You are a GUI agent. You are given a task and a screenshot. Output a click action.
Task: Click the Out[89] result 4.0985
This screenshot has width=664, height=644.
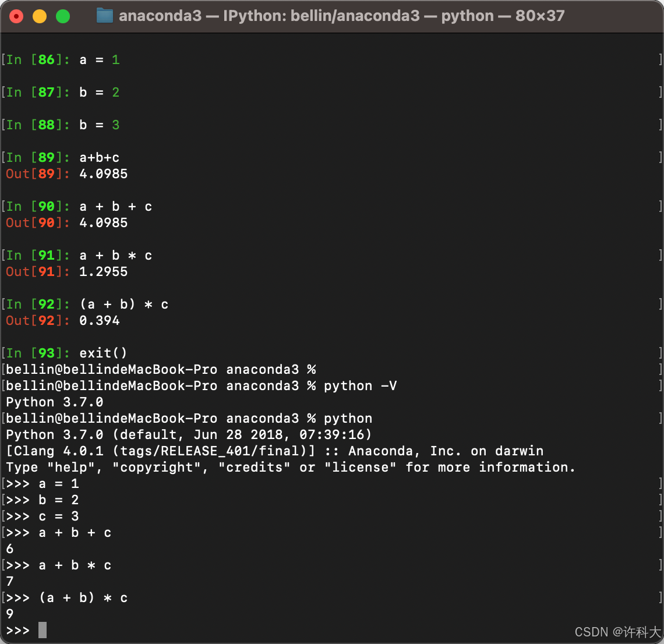point(103,174)
